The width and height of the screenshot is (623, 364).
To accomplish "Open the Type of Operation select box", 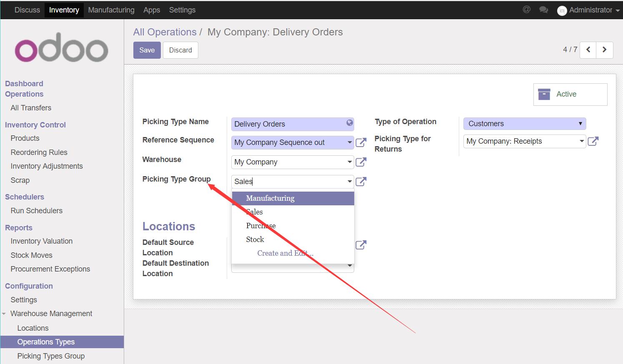I will 525,124.
